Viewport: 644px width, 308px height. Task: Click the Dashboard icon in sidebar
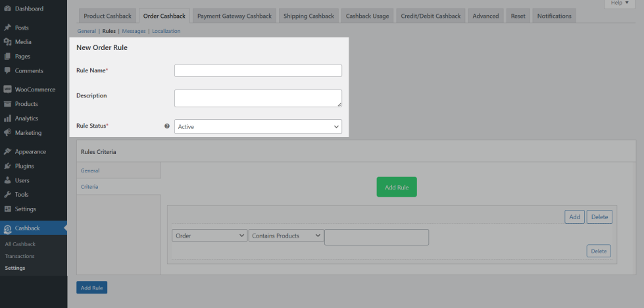[7, 9]
